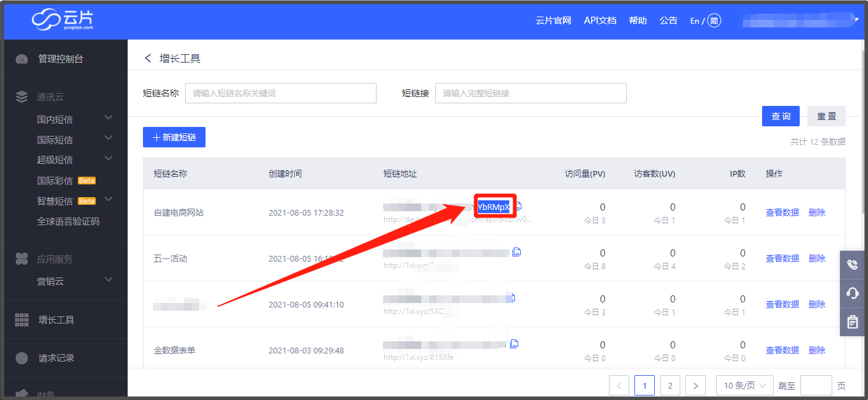This screenshot has width=868, height=400.
Task: Click the 2021-08-03 09:29:48 timestamp
Action: [x=306, y=350]
